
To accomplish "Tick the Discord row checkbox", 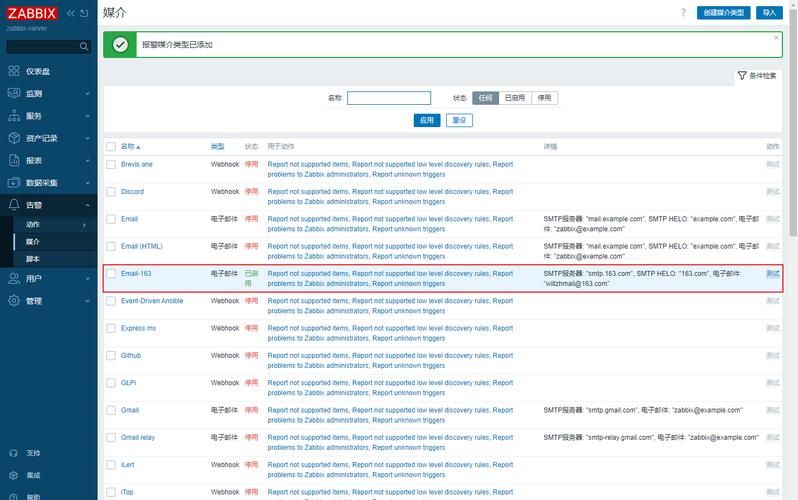I will click(111, 191).
